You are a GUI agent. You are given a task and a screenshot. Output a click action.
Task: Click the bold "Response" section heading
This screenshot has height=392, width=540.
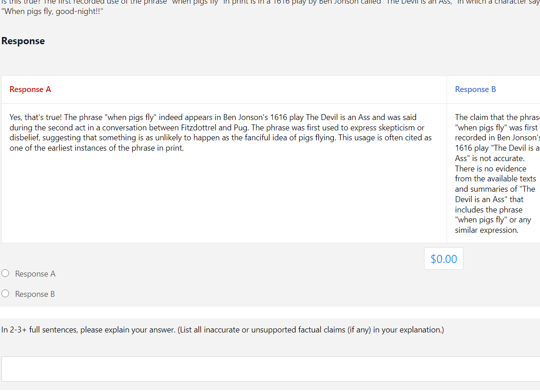pyautogui.click(x=23, y=41)
